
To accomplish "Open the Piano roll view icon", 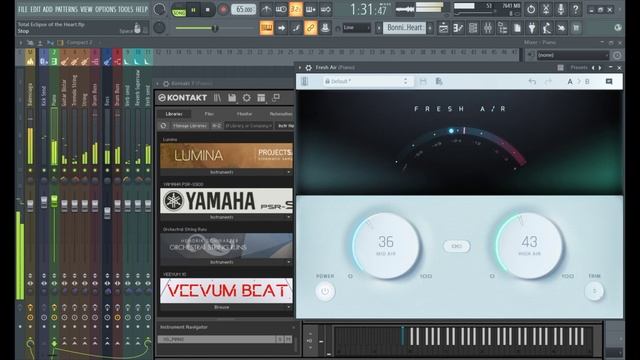I will pos(458,28).
